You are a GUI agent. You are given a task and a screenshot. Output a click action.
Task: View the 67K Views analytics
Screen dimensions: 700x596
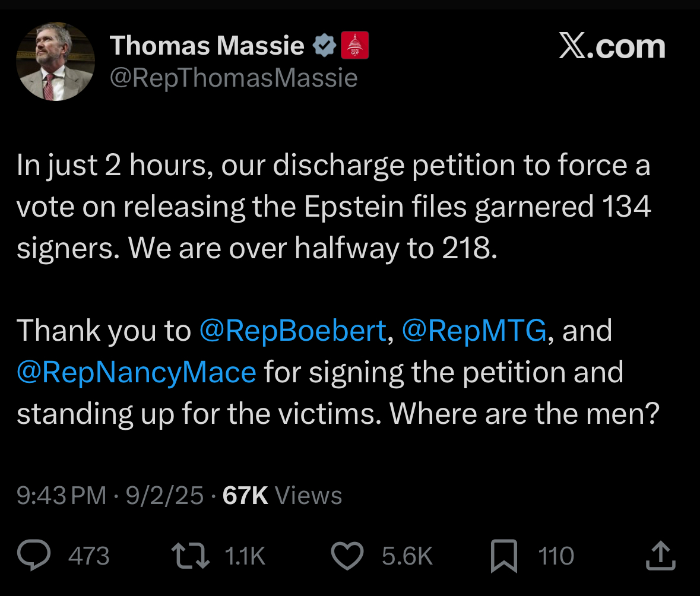(282, 496)
